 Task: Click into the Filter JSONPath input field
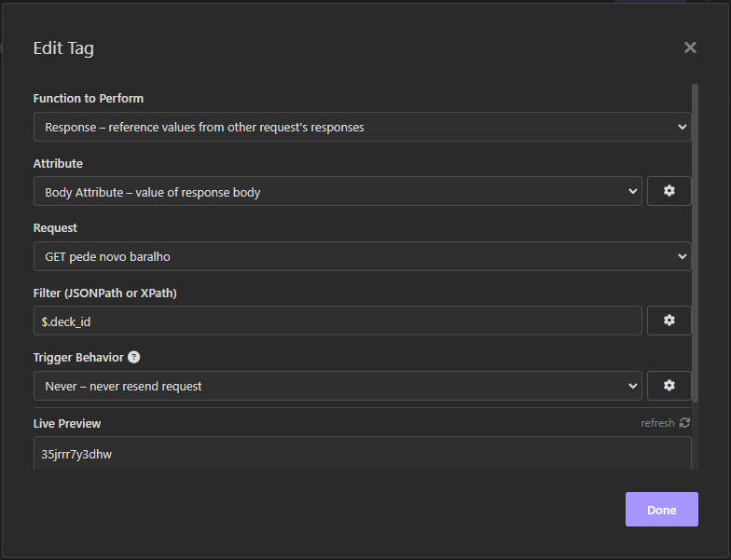point(338,321)
